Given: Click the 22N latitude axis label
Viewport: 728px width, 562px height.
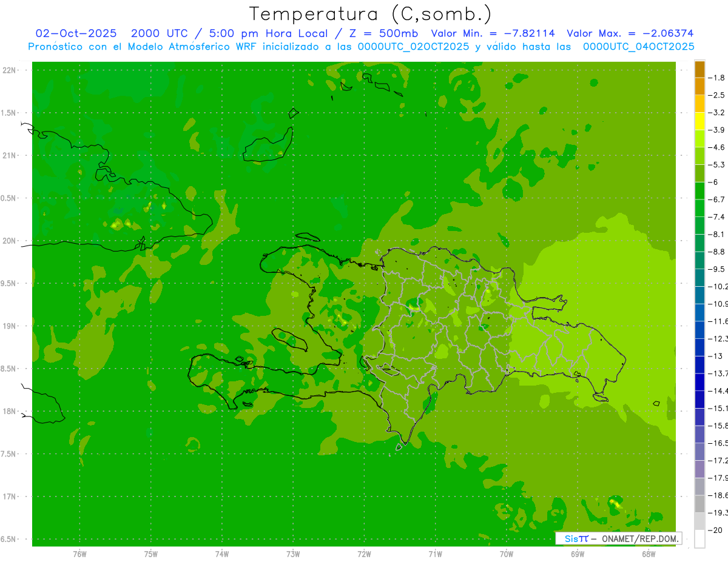Looking at the screenshot, I should coord(10,70).
